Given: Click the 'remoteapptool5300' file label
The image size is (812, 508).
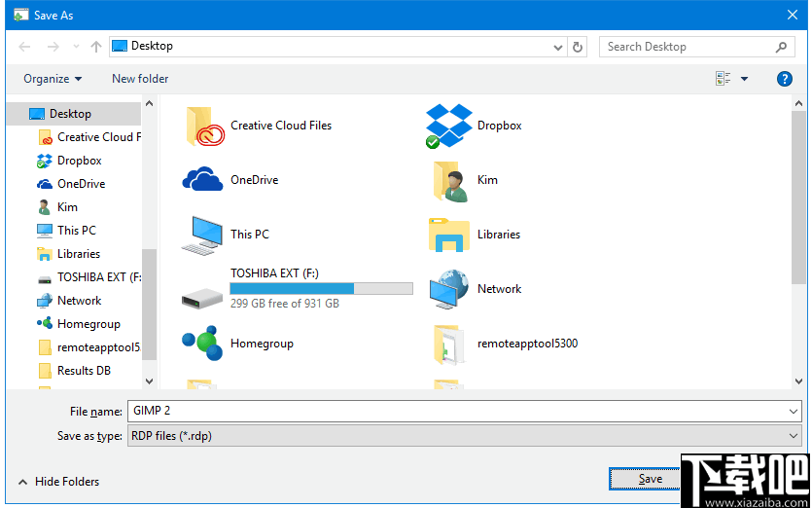Looking at the screenshot, I should tap(528, 344).
